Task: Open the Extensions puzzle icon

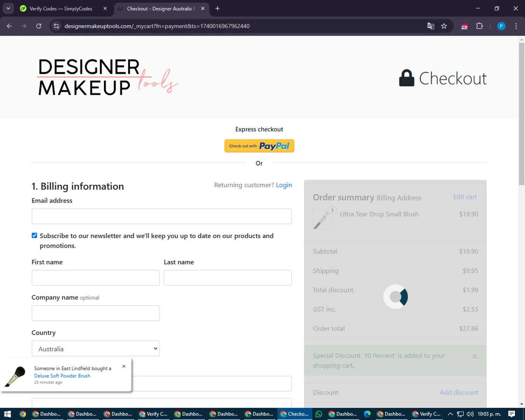Action: pyautogui.click(x=479, y=26)
